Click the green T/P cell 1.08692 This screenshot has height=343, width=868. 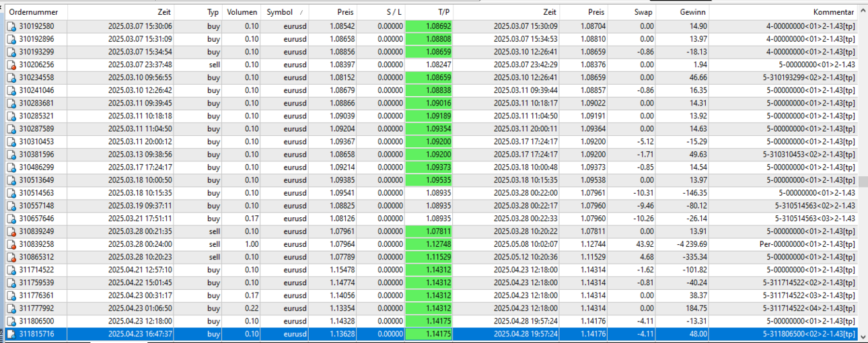pos(429,26)
